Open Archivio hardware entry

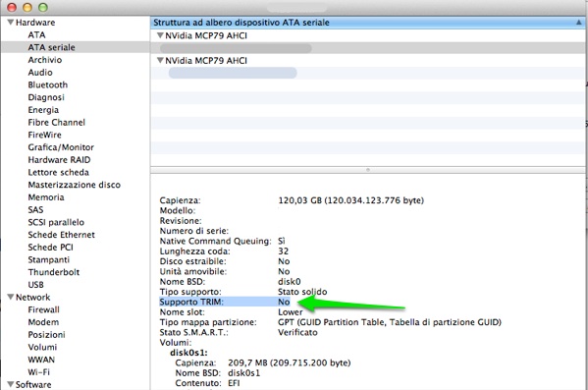pos(44,60)
